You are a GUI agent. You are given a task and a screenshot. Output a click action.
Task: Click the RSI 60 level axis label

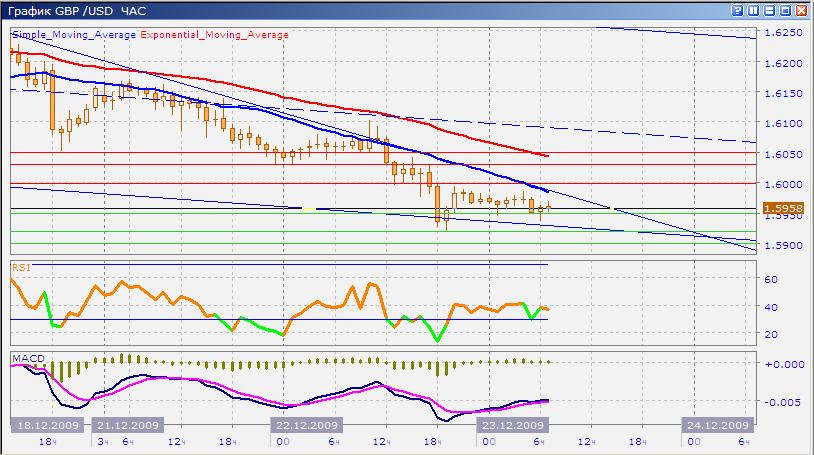[x=772, y=280]
